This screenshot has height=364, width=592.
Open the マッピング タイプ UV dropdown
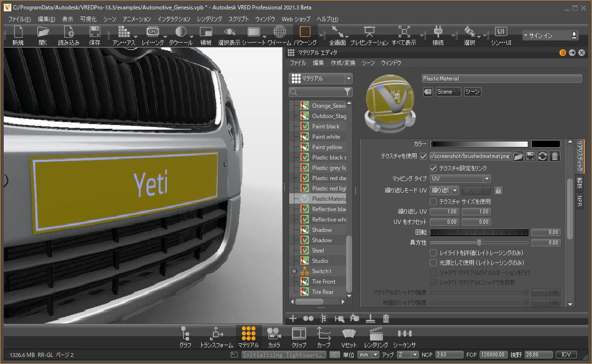[x=460, y=179]
